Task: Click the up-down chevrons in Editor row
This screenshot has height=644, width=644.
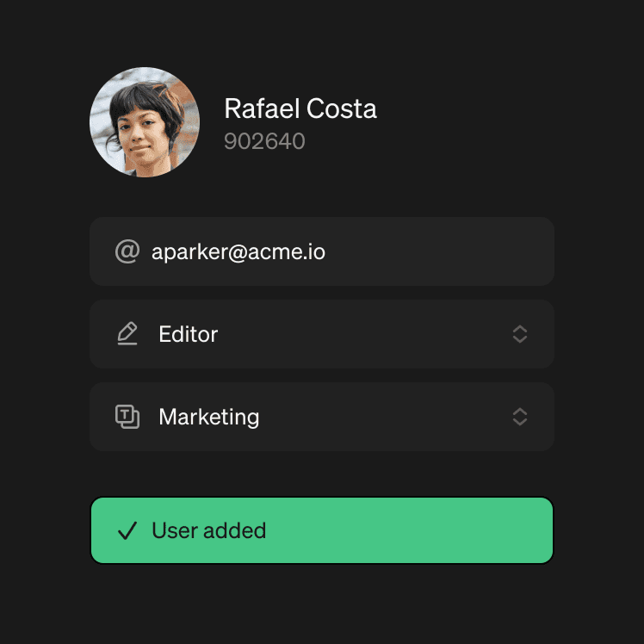Action: tap(519, 334)
